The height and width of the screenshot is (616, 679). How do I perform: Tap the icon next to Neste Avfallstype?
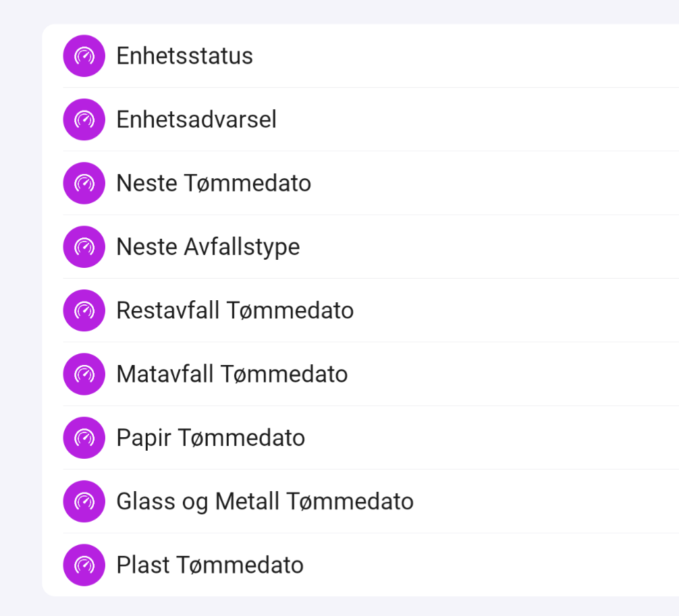[84, 247]
